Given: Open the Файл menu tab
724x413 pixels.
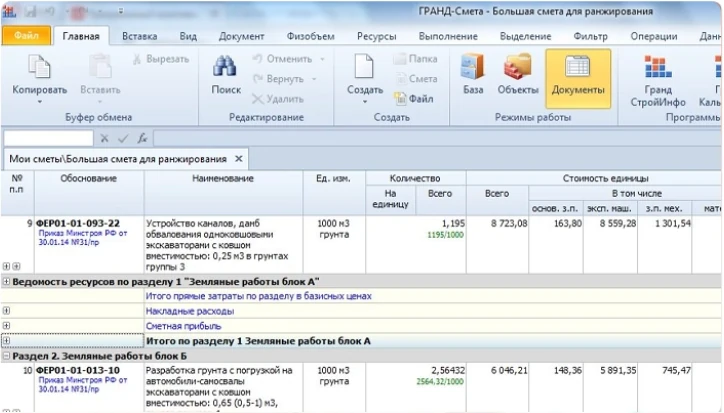Looking at the screenshot, I should [26, 36].
